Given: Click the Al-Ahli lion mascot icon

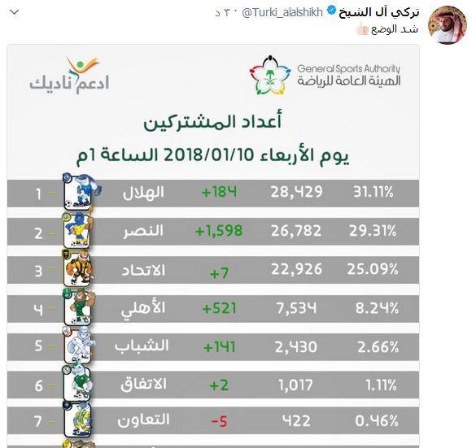Looking at the screenshot, I should click(x=78, y=307).
